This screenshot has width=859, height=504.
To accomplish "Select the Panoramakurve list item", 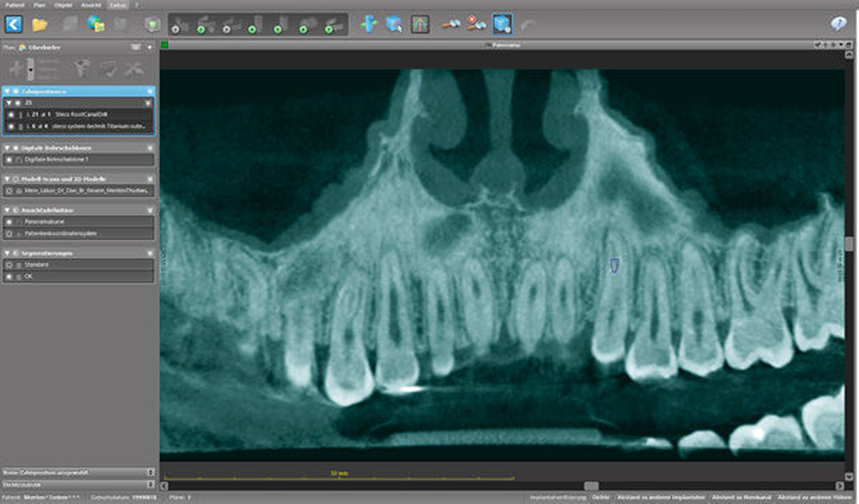I will point(44,222).
